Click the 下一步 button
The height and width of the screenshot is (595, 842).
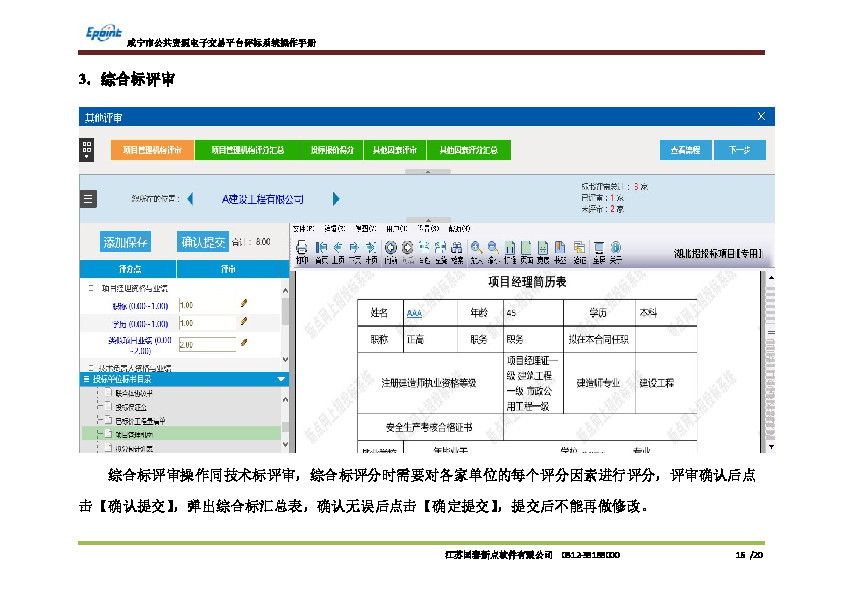pyautogui.click(x=740, y=150)
